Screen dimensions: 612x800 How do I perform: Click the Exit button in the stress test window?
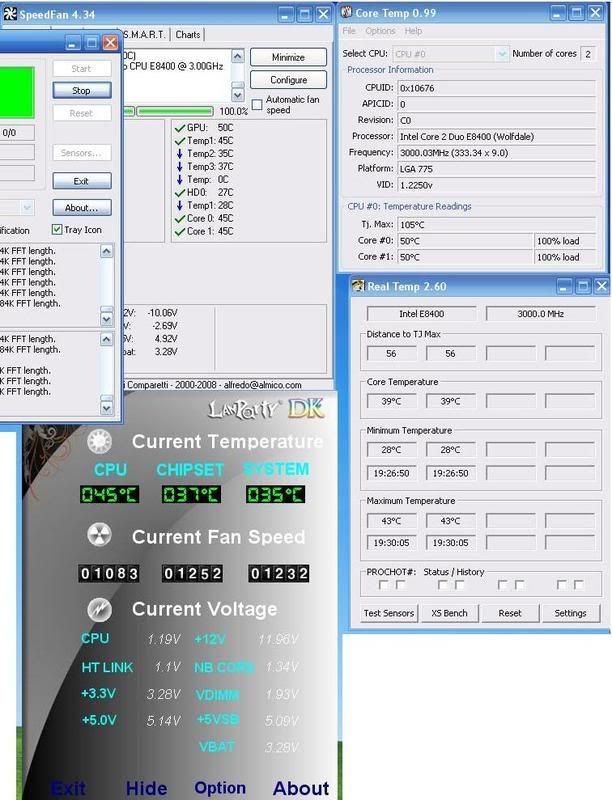[x=82, y=181]
